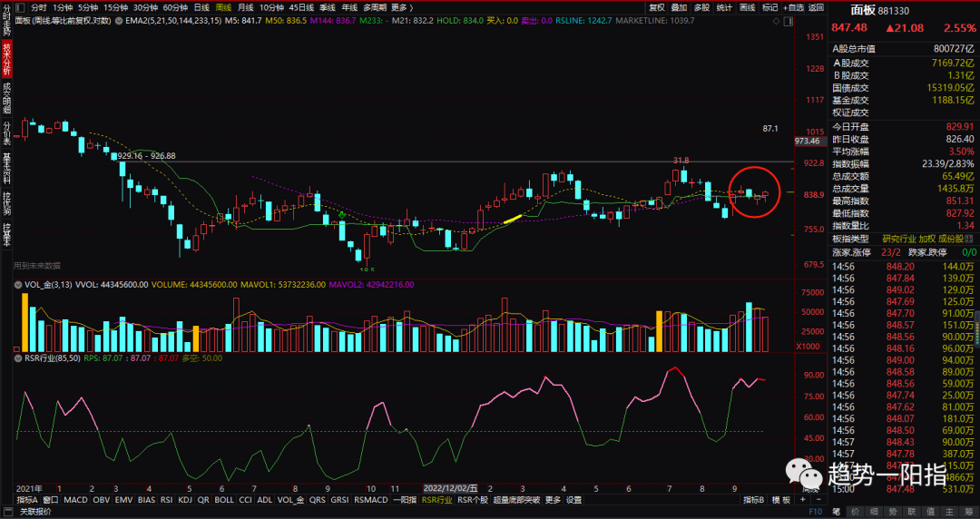Expand 更多 indicator list

click(553, 500)
